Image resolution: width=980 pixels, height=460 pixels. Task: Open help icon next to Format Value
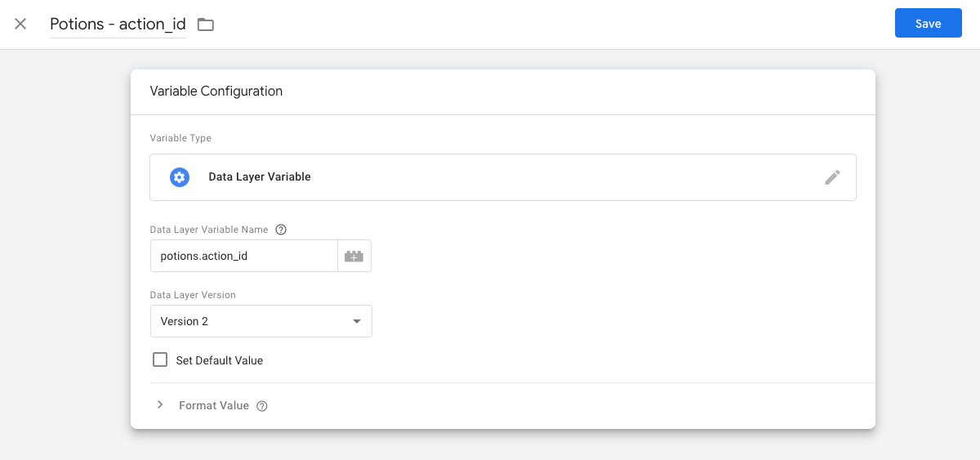coord(262,406)
